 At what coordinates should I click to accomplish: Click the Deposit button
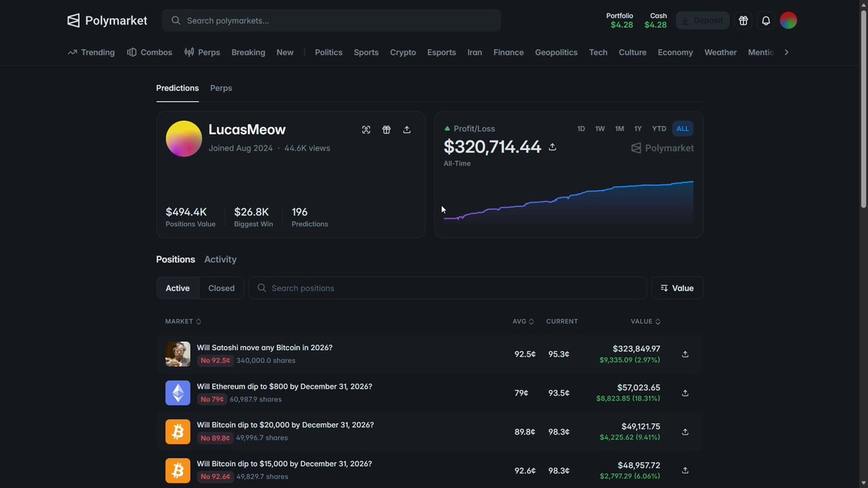(702, 20)
